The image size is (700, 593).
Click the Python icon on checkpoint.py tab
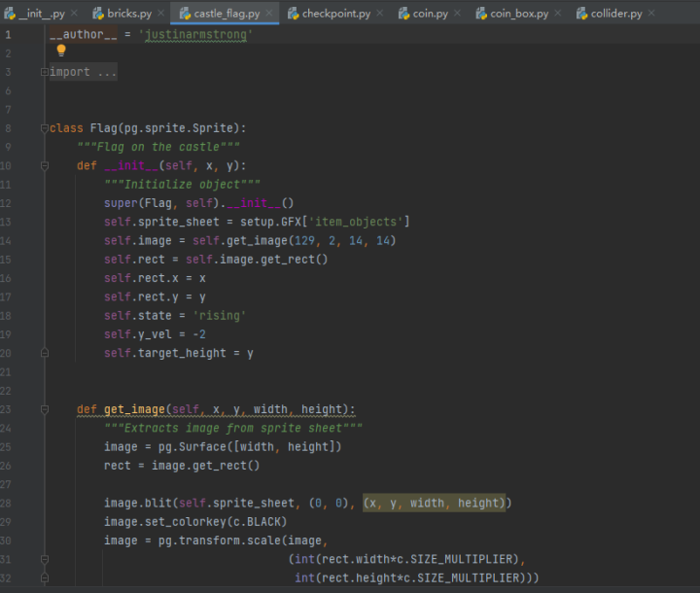(x=293, y=14)
